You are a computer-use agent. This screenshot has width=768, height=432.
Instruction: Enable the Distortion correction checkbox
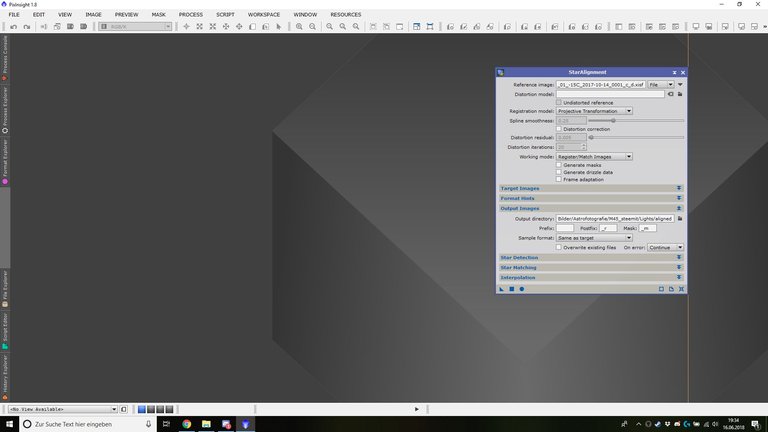559,129
